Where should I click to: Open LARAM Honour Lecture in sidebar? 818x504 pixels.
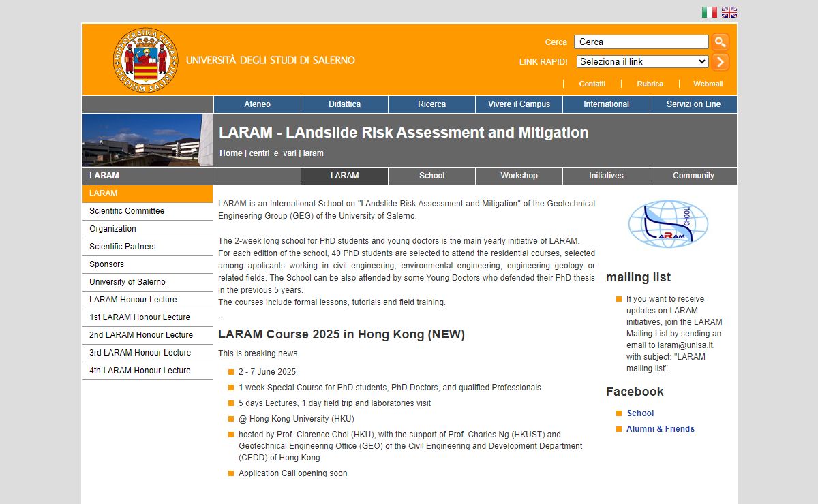[147, 300]
